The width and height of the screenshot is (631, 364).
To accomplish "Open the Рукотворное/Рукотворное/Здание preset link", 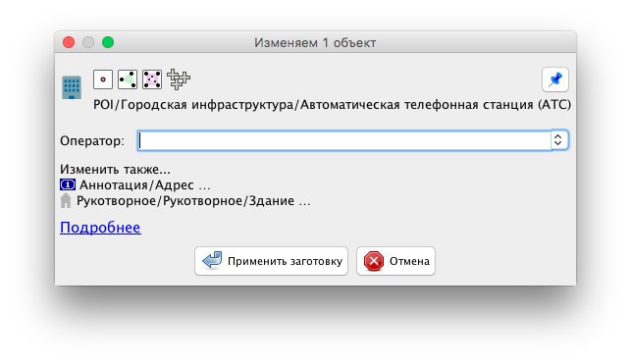I will click(193, 201).
